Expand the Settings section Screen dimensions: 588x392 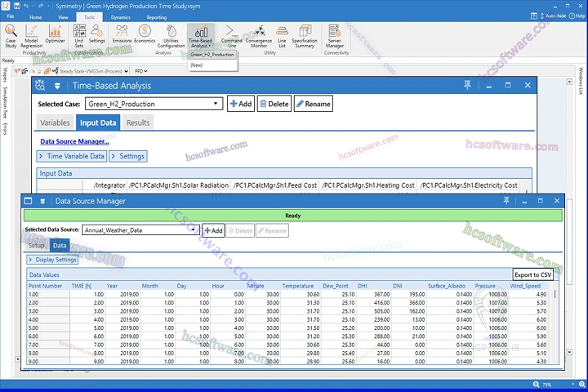pos(128,156)
